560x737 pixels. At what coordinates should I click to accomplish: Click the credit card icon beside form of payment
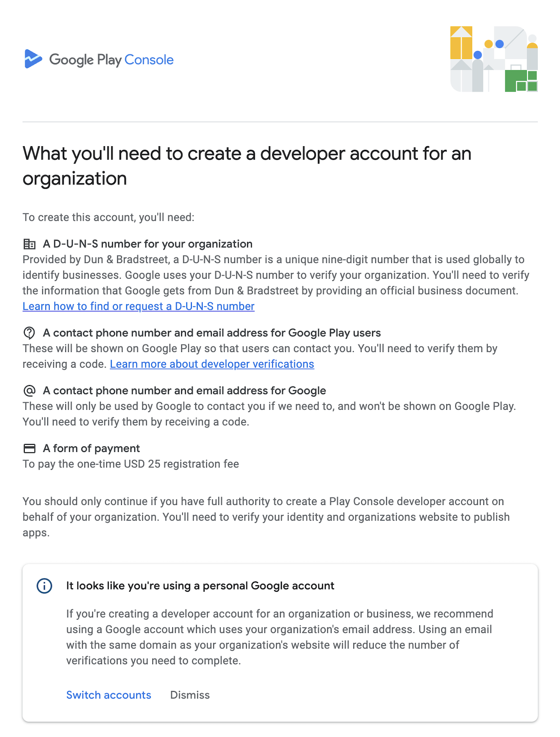click(29, 448)
